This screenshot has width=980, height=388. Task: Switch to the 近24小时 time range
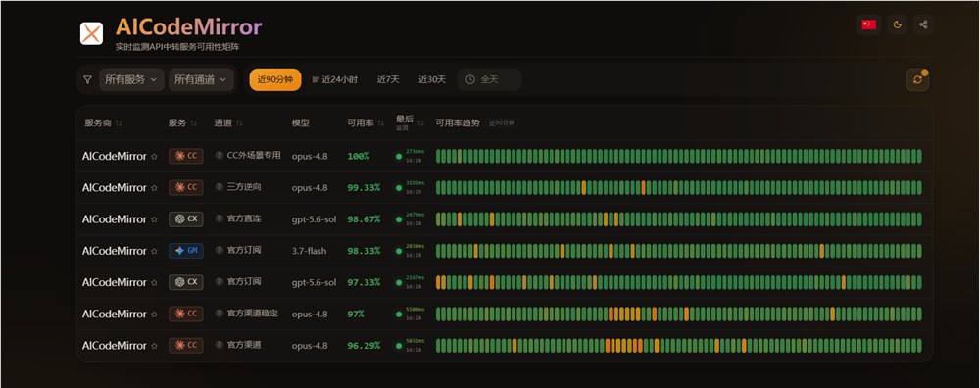coord(335,80)
